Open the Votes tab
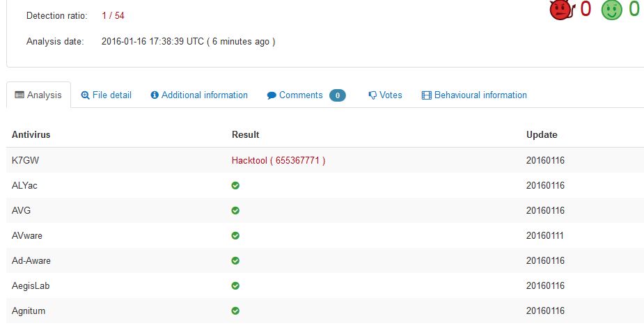The width and height of the screenshot is (644, 330). coord(385,95)
